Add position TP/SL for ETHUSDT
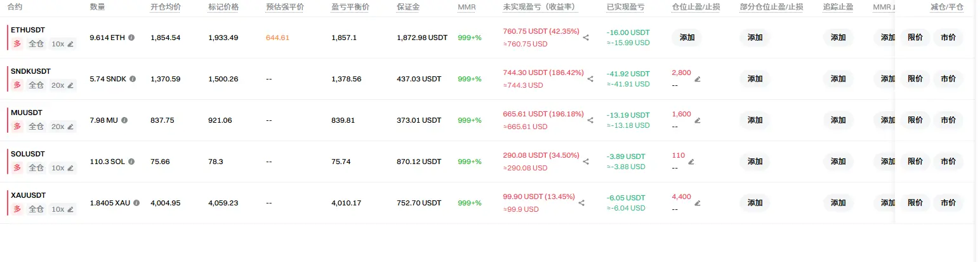This screenshot has width=980, height=262. tap(687, 38)
